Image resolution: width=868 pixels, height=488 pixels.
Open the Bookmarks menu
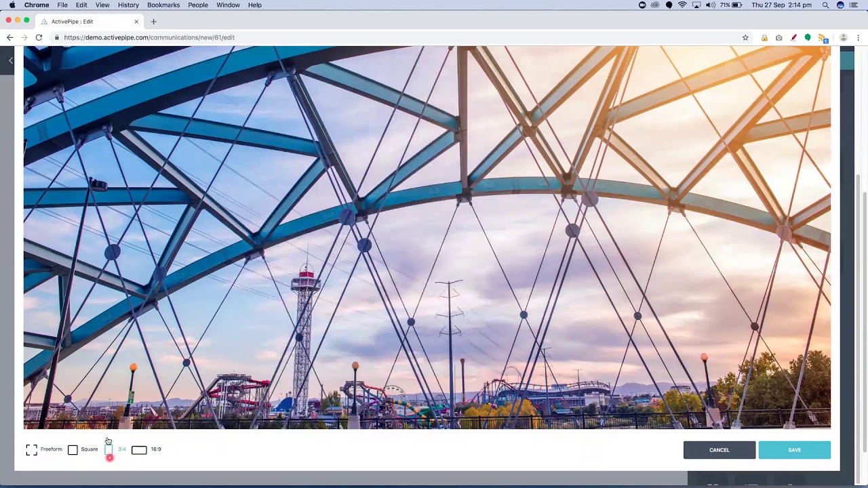(163, 5)
